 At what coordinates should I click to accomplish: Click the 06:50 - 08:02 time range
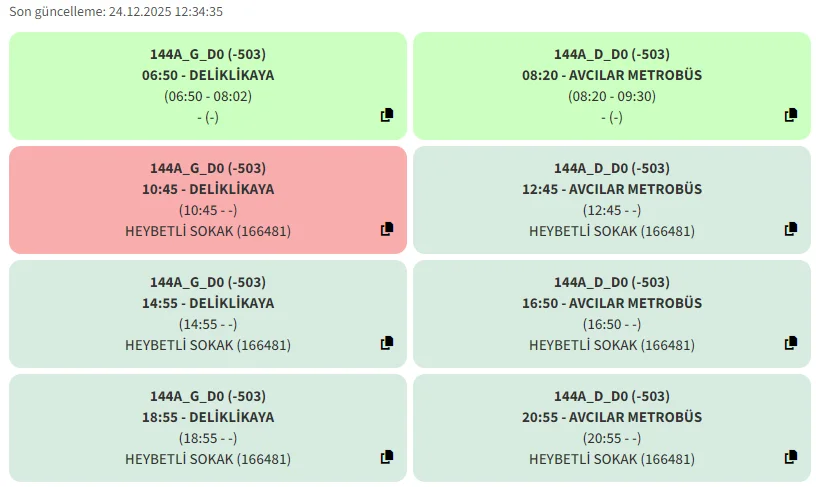pos(208,96)
